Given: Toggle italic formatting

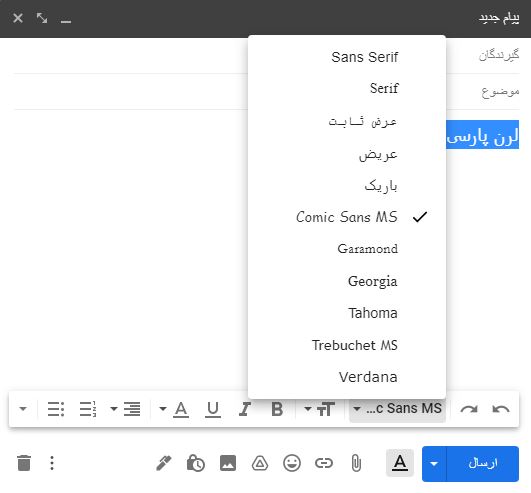Looking at the screenshot, I should pyautogui.click(x=245, y=409).
